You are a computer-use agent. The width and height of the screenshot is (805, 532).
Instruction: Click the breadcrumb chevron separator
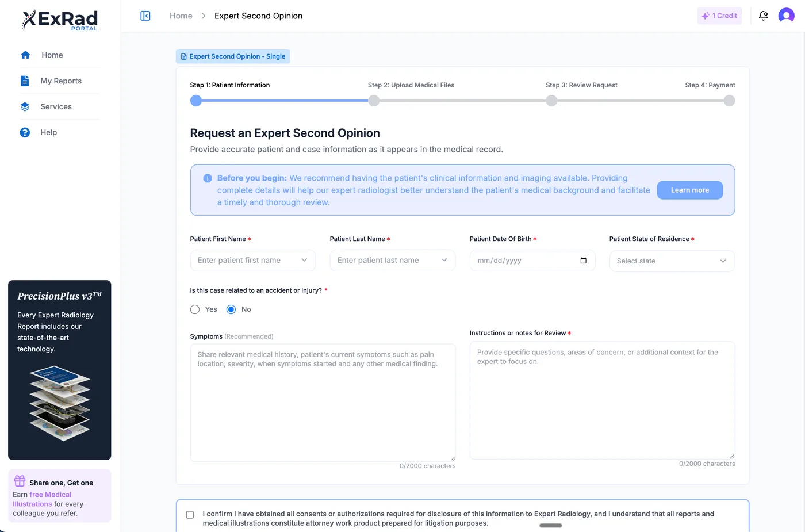coord(204,16)
